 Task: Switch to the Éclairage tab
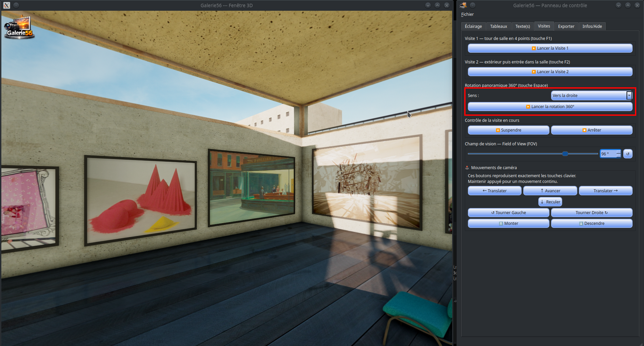[x=473, y=26]
